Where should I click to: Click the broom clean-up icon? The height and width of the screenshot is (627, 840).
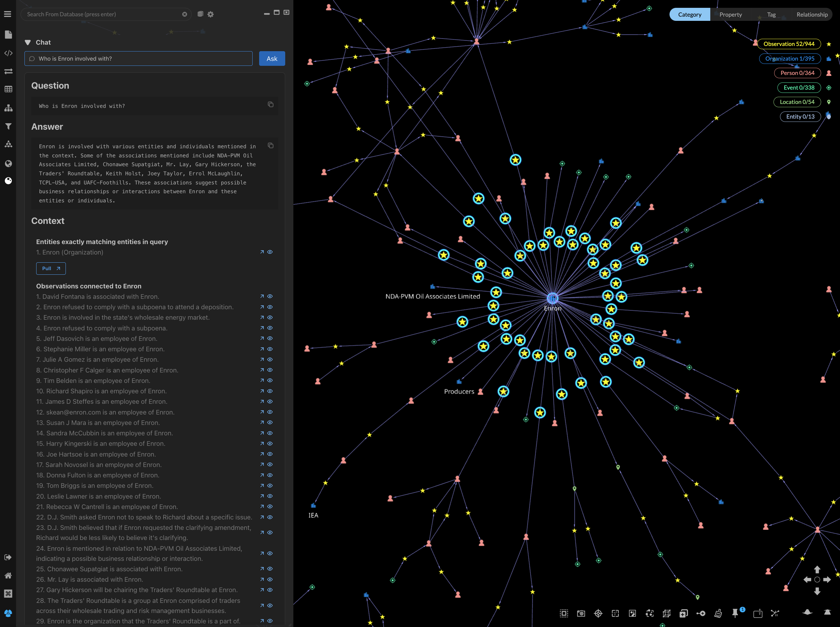(718, 613)
